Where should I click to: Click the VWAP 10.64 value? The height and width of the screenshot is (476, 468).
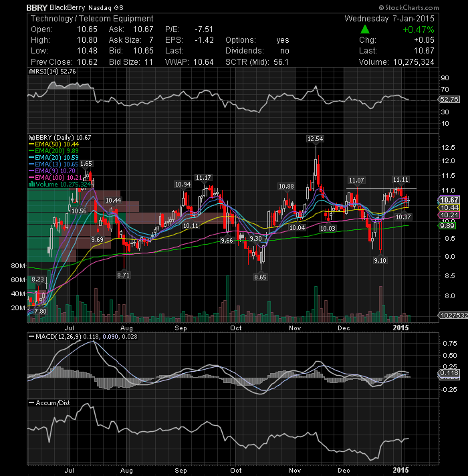coord(203,62)
